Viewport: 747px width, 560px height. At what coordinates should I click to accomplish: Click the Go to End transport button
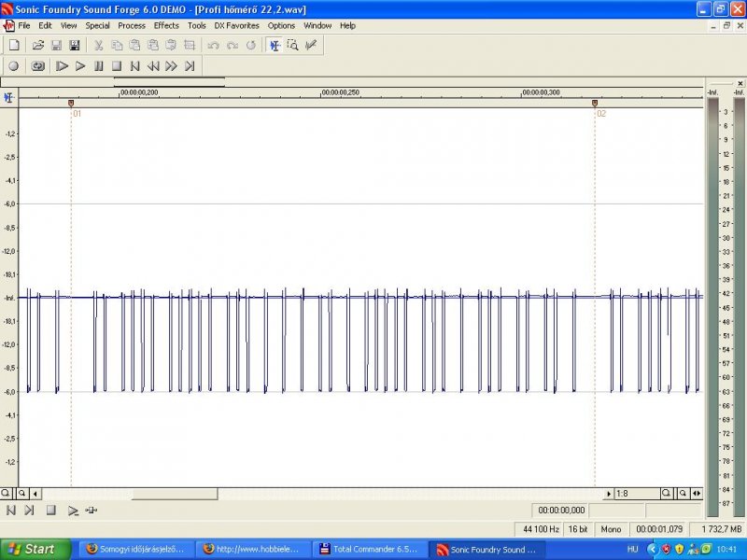(190, 66)
